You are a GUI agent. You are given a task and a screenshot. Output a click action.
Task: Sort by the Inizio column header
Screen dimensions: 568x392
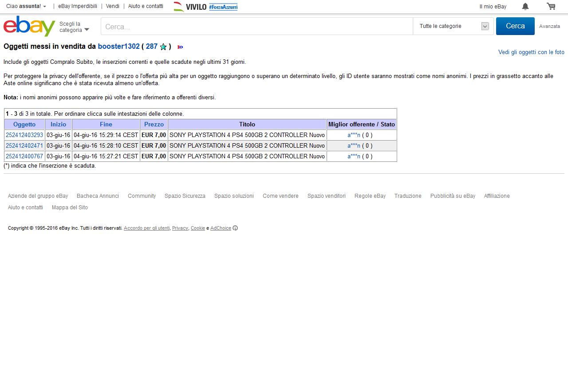58,125
